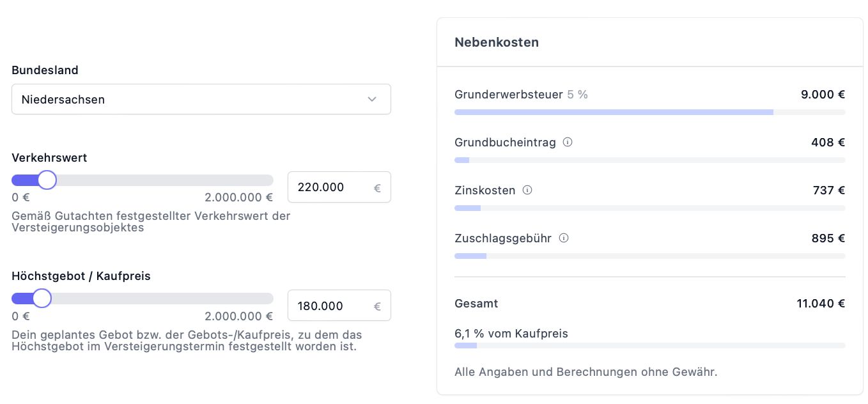Click the Verkehrswert description about Gutachten
The image size is (868, 404).
[x=151, y=222]
